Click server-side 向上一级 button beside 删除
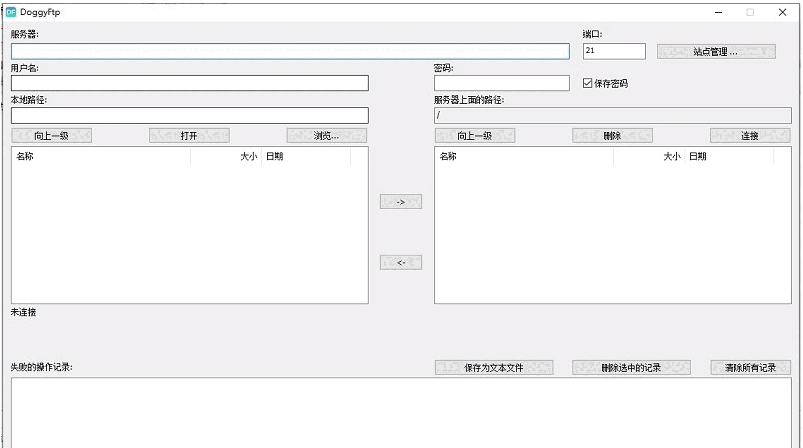This screenshot has height=448, width=803. pos(475,136)
